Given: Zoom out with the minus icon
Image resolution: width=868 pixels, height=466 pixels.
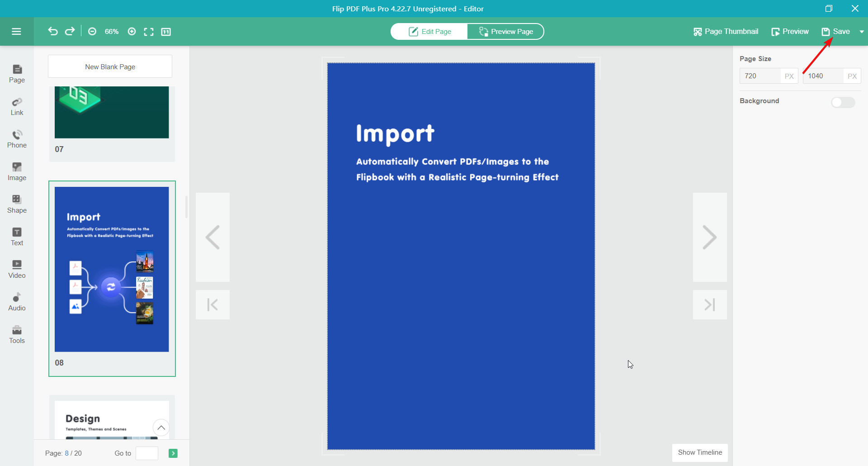Looking at the screenshot, I should [x=92, y=31].
